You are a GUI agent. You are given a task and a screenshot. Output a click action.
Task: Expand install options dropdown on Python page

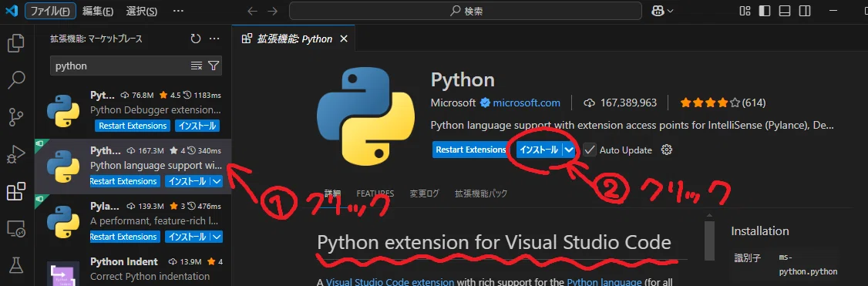pos(569,150)
